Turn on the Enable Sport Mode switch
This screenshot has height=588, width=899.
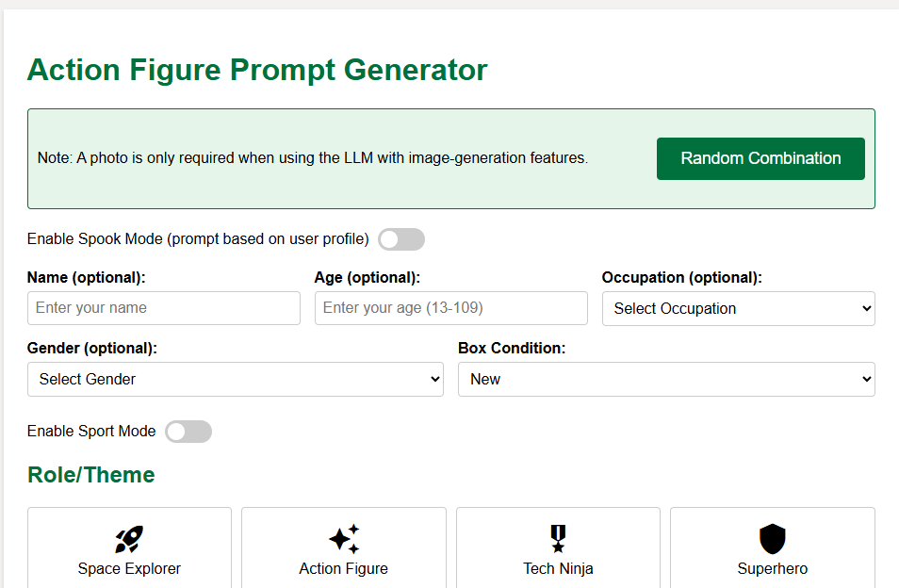[188, 432]
